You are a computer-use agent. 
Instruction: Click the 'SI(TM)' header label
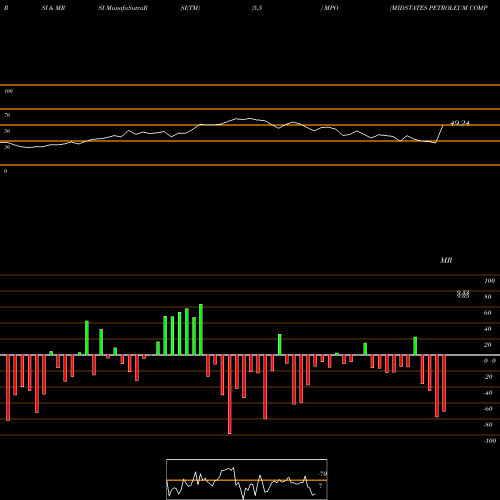coord(190,8)
